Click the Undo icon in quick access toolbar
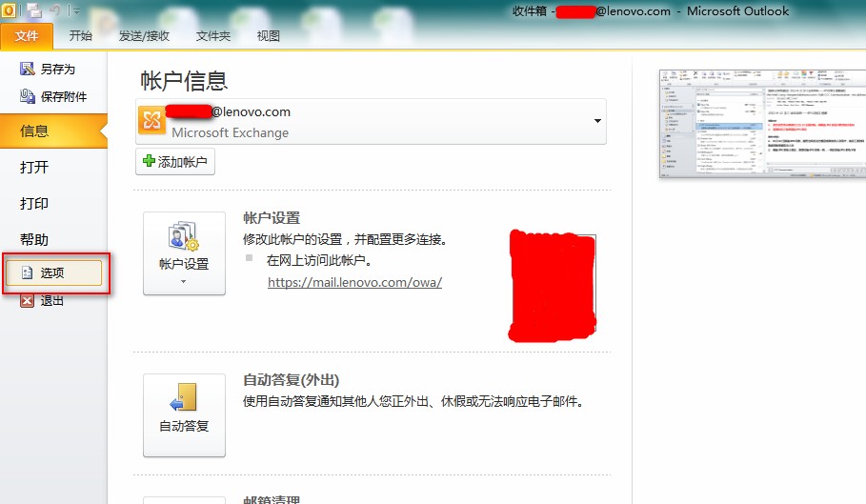 tap(55, 10)
